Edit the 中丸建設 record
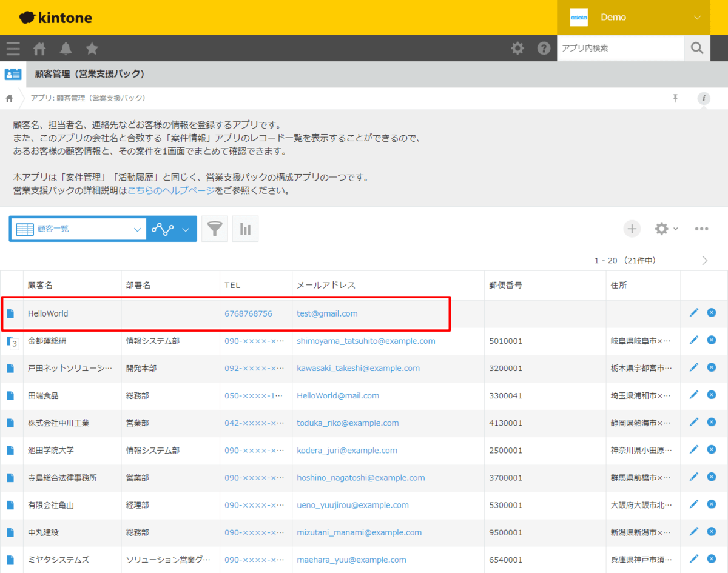This screenshot has width=728, height=573. pos(694,532)
